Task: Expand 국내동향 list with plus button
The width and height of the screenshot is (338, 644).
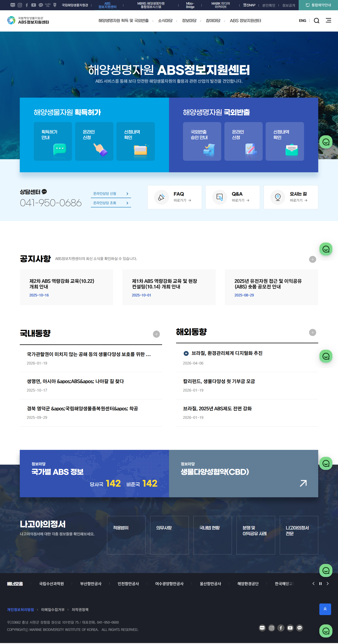Action: coord(156,334)
